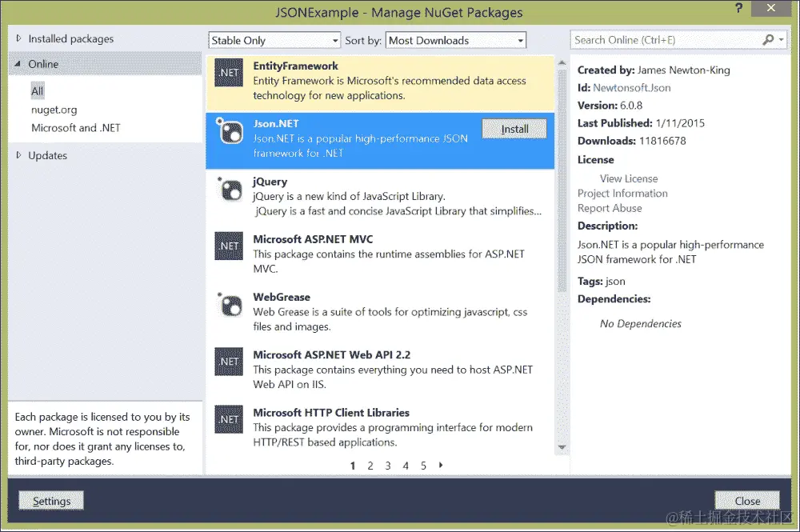Go to results page 5
The width and height of the screenshot is (800, 532).
click(423, 466)
